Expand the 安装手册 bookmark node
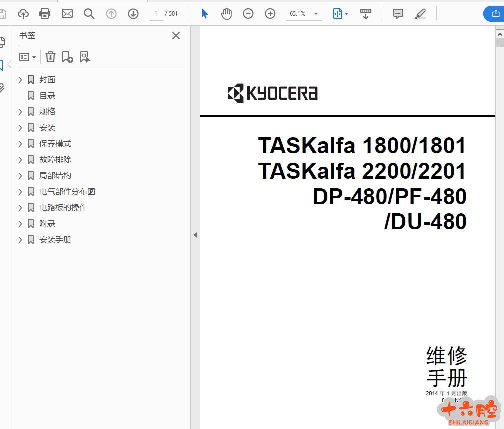504x429 pixels. (20, 240)
